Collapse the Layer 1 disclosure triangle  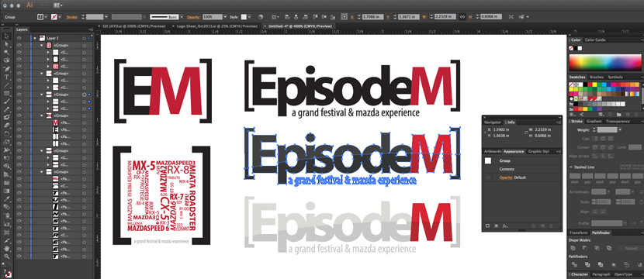click(x=35, y=38)
